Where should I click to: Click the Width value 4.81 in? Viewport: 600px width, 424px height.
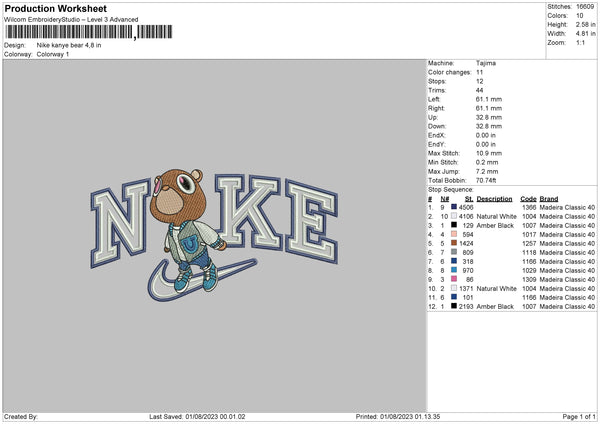(x=585, y=34)
